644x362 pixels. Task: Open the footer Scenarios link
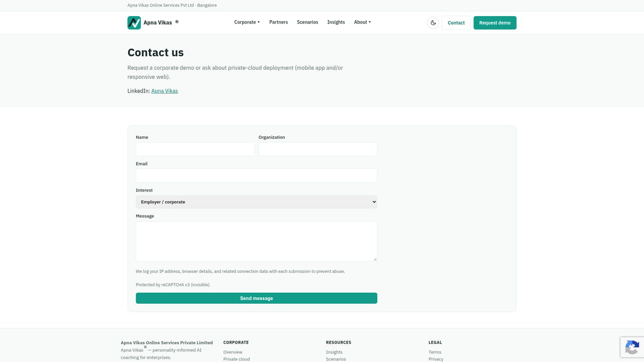point(336,359)
